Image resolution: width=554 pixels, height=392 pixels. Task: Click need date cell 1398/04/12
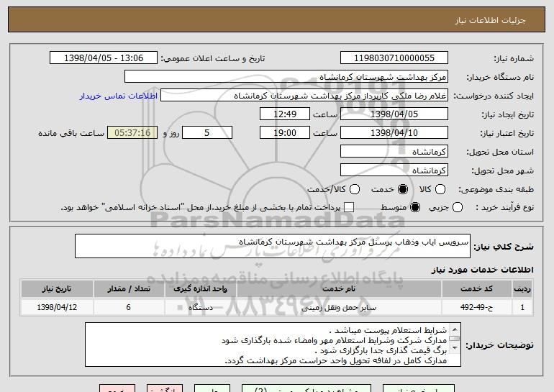(x=57, y=307)
